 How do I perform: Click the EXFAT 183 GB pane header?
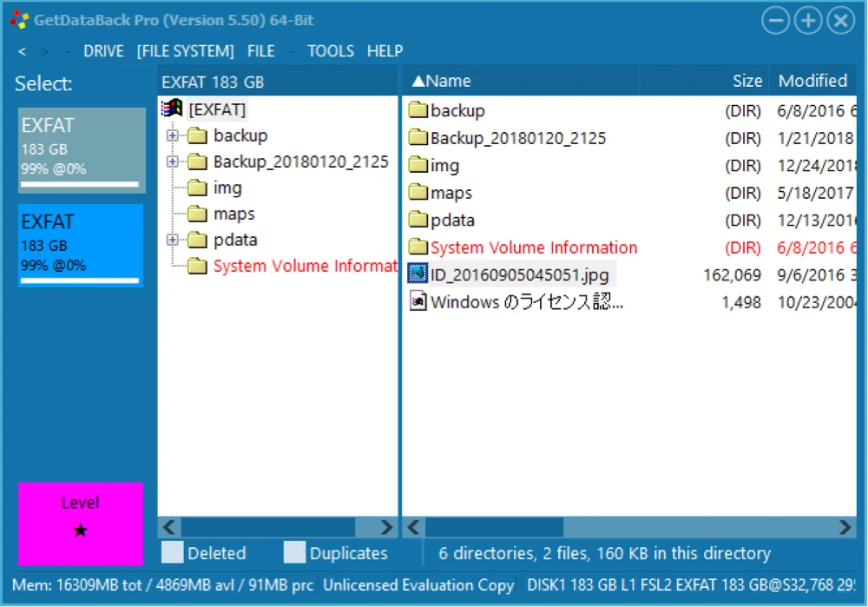coord(278,82)
